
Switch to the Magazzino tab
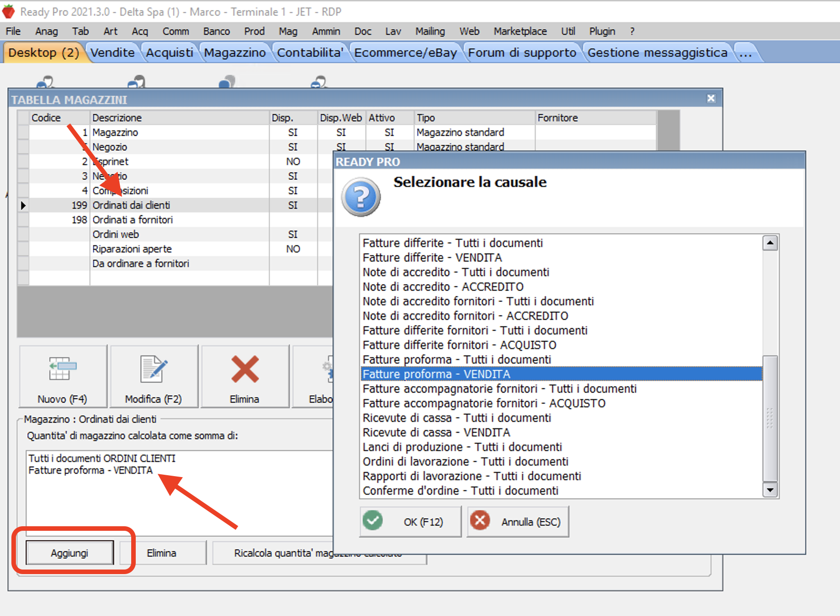point(235,52)
